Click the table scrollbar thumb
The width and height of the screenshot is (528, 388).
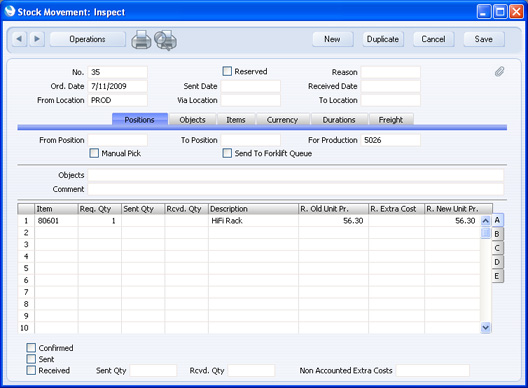click(x=485, y=232)
